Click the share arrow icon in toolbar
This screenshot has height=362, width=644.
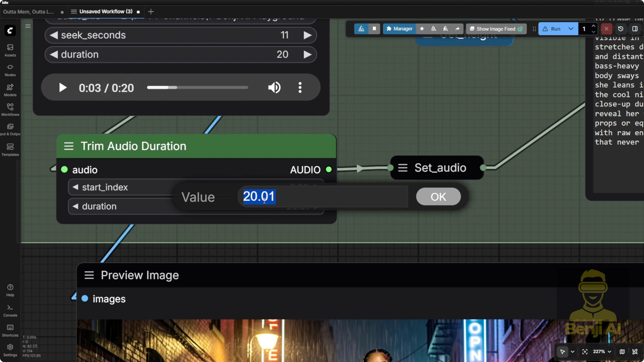[457, 29]
